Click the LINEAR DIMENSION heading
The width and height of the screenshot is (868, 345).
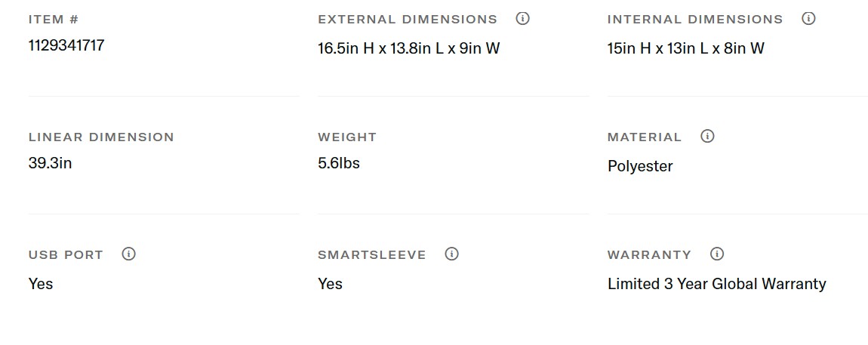(x=101, y=137)
